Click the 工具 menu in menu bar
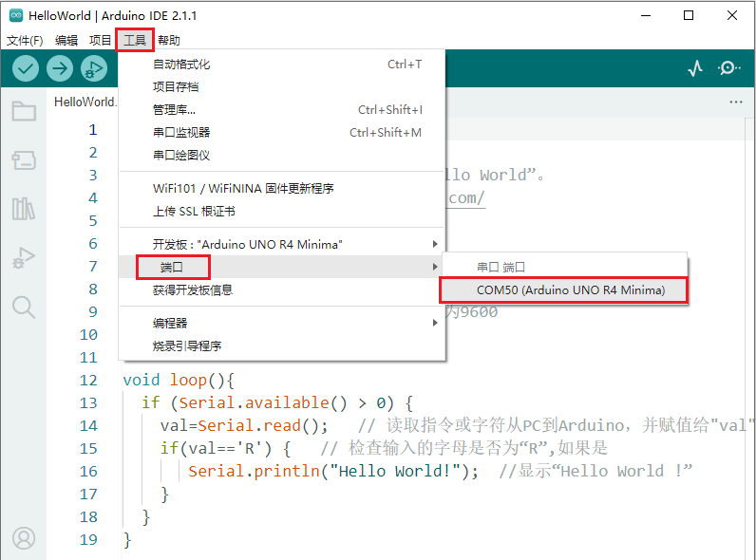The image size is (756, 560). click(x=135, y=41)
